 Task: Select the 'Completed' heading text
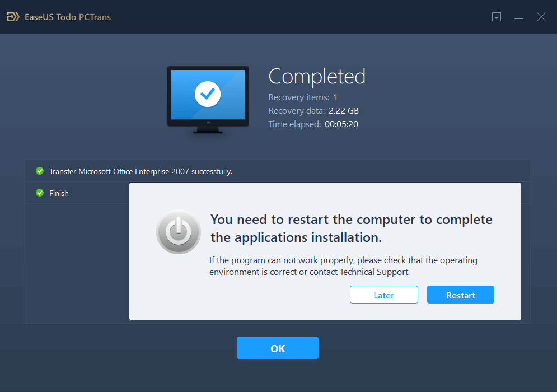pyautogui.click(x=316, y=76)
